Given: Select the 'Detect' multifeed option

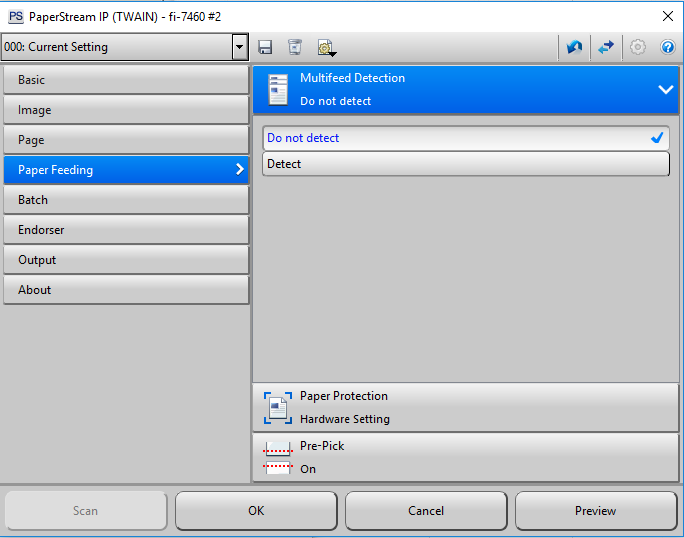Looking at the screenshot, I should (465, 164).
